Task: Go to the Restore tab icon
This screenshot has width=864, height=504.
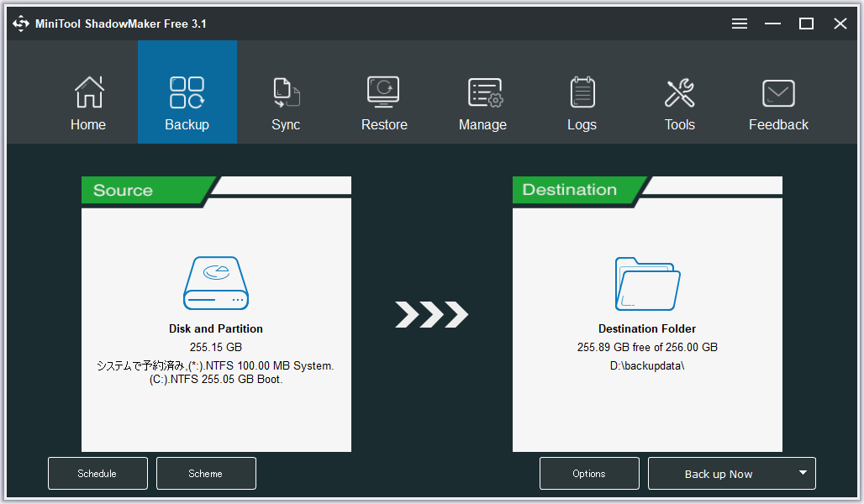Action: pyautogui.click(x=383, y=92)
